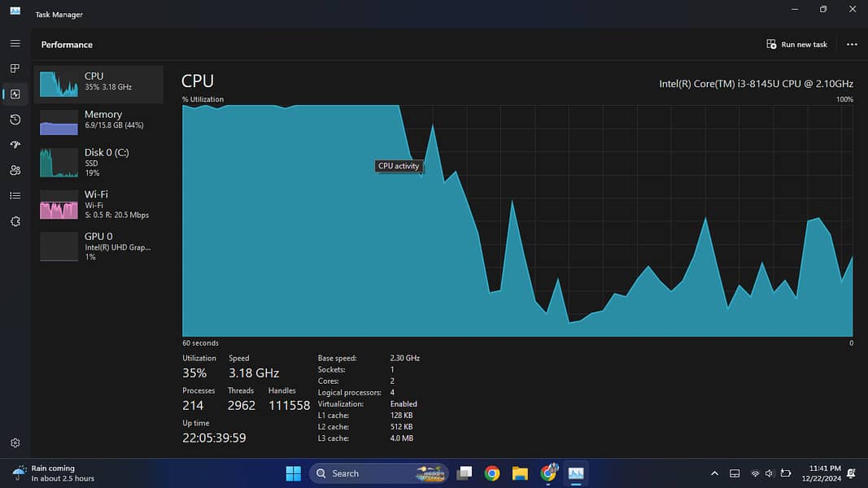Open the Services page icon
Image resolution: width=868 pixels, height=488 pixels.
tap(15, 221)
